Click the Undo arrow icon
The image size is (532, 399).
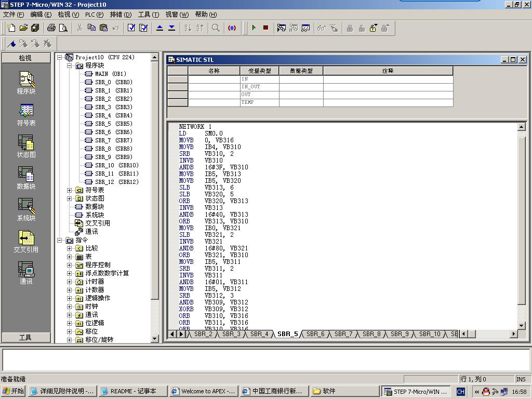pyautogui.click(x=116, y=28)
